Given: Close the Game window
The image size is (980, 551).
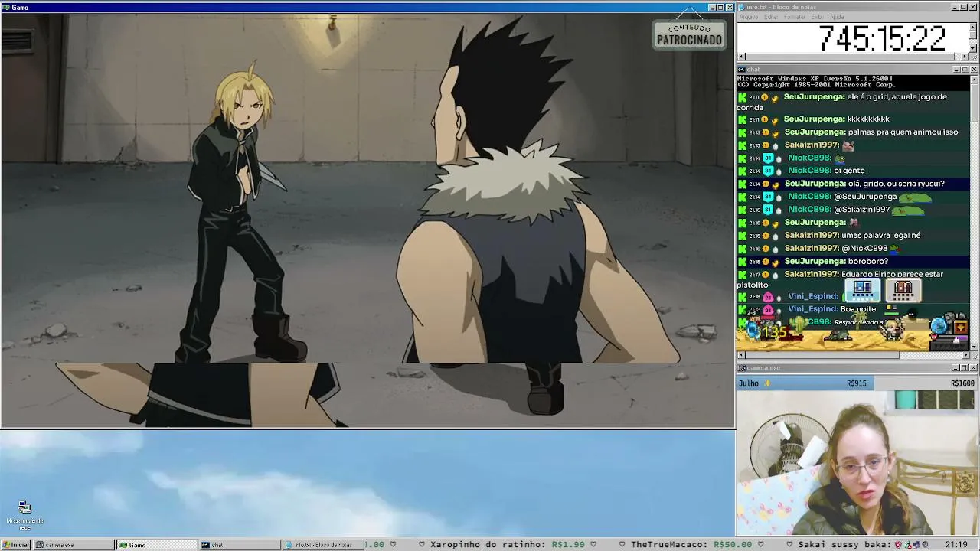Looking at the screenshot, I should tap(730, 8).
